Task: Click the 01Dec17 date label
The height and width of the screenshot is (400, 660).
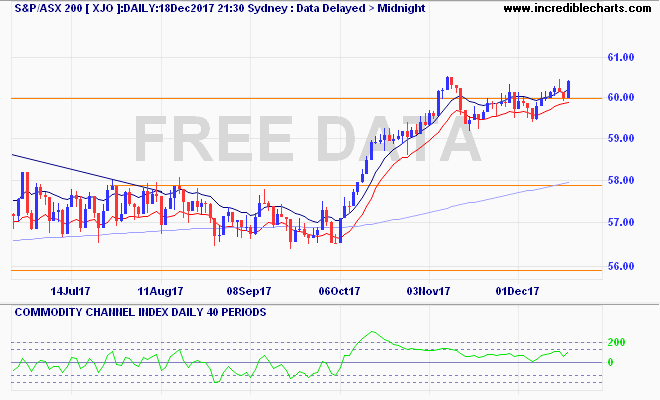Action: coord(517,291)
